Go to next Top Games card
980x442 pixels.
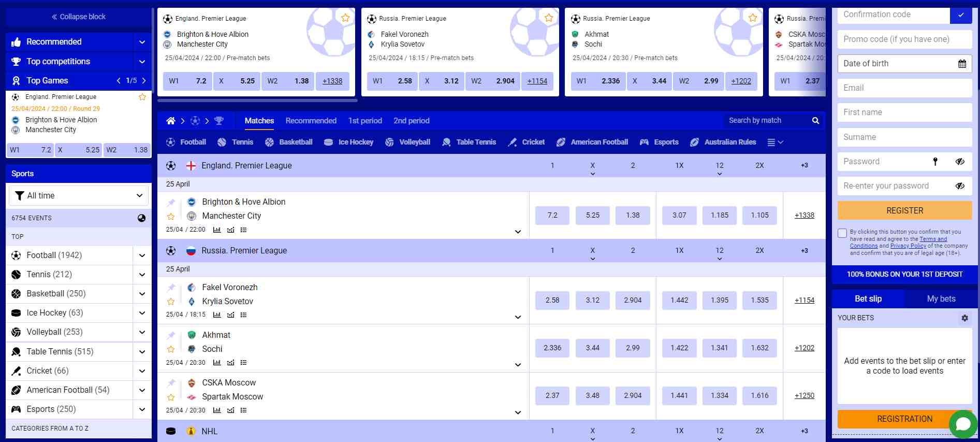(x=144, y=81)
